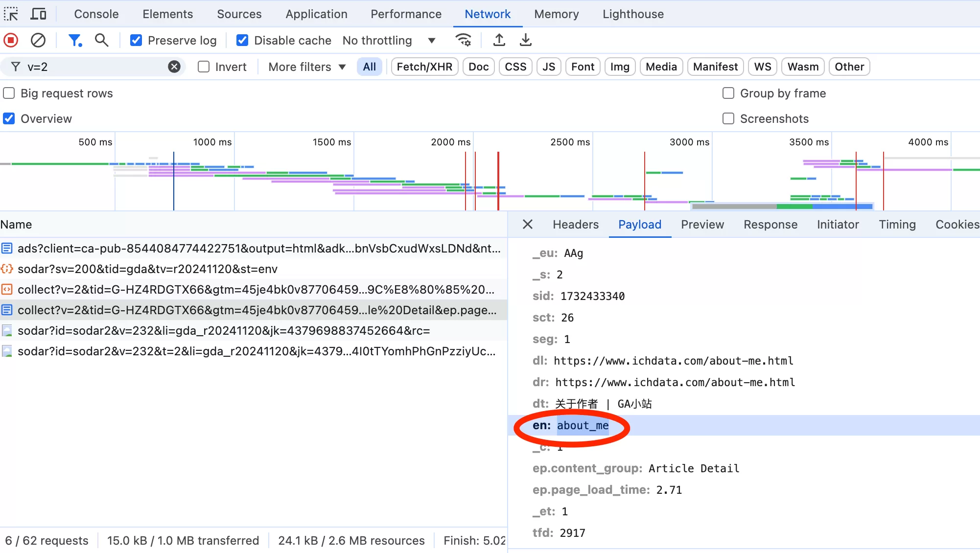
Task: Switch to Elements tab
Action: [x=168, y=14]
